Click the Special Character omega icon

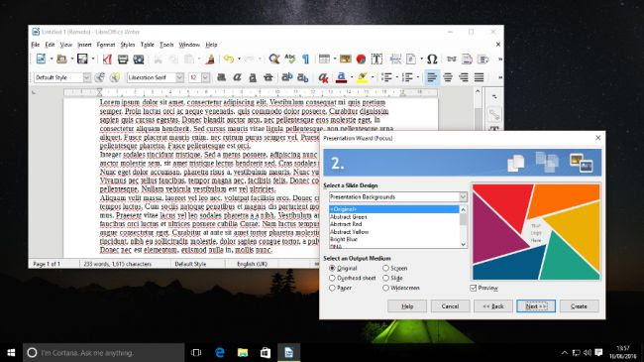(432, 60)
